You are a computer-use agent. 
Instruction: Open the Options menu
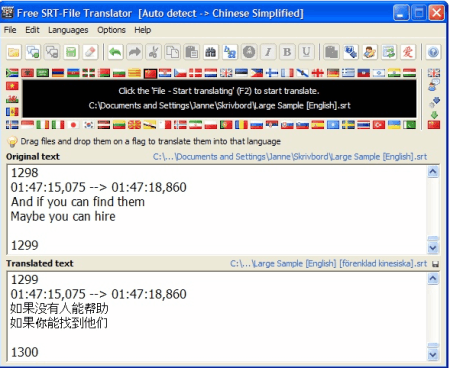pos(111,30)
